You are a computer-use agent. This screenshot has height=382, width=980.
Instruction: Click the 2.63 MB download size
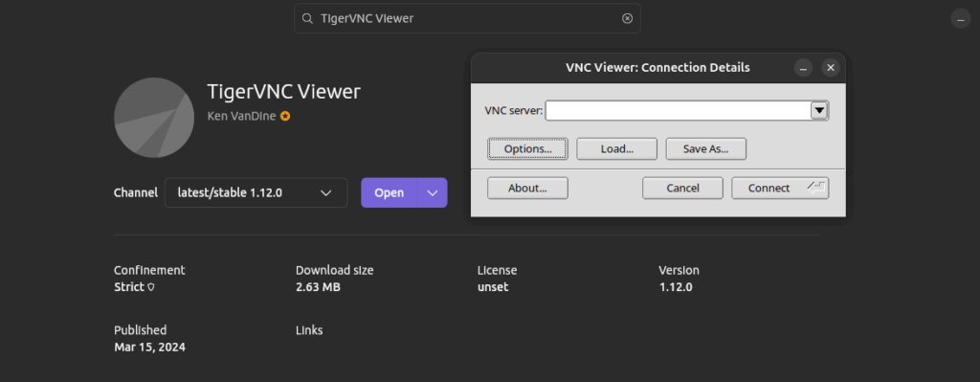tap(318, 287)
